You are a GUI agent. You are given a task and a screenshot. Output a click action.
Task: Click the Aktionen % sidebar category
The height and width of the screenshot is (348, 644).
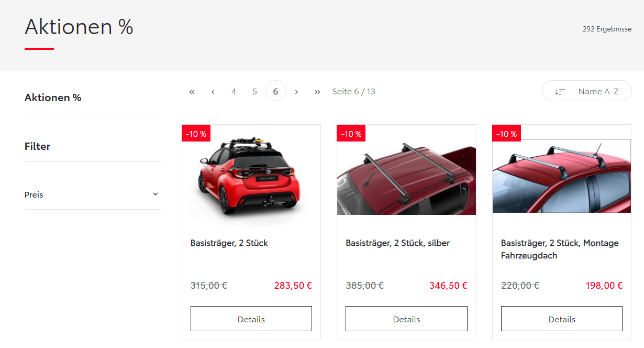click(x=53, y=97)
